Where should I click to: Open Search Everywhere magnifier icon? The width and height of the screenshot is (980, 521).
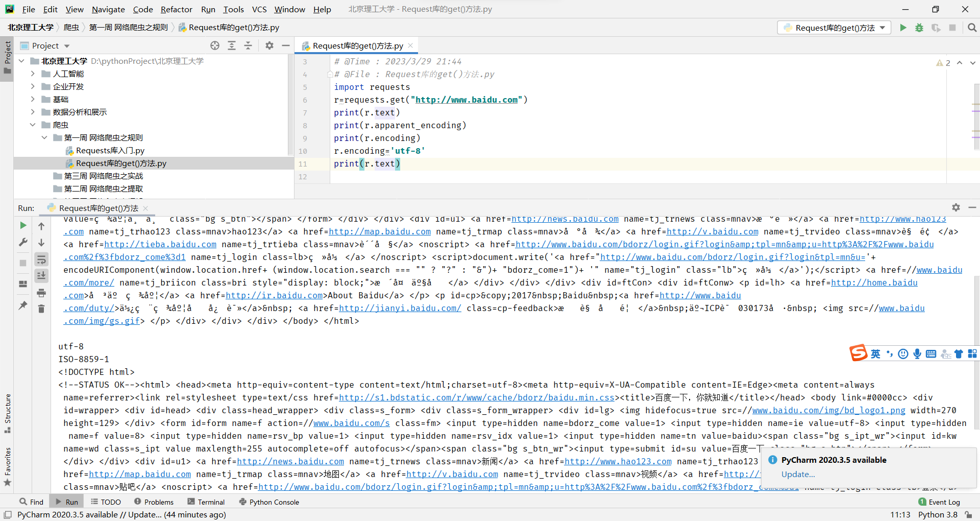point(972,28)
